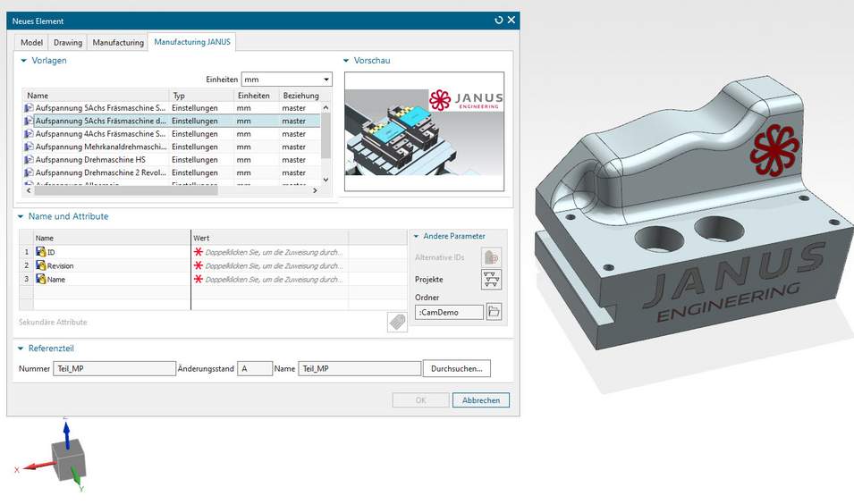Select template Aufspannung 5Achs Fräsmaschine d...
This screenshot has height=504, width=854.
172,121
